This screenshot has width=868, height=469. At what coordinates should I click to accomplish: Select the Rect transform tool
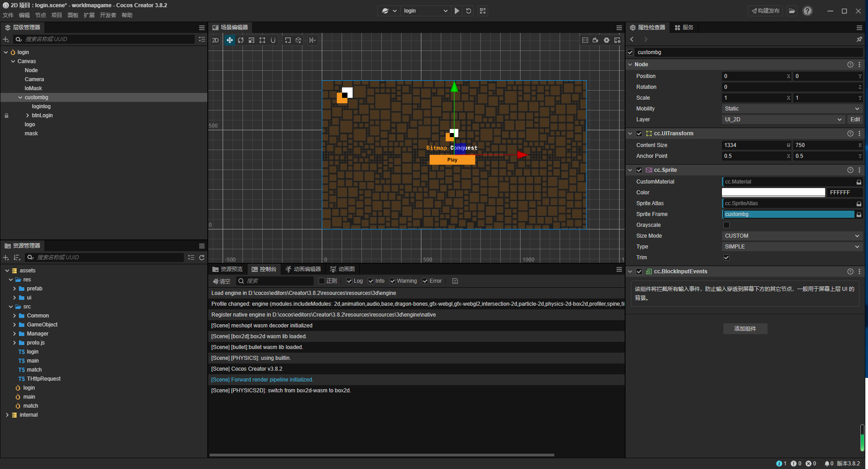pos(262,40)
